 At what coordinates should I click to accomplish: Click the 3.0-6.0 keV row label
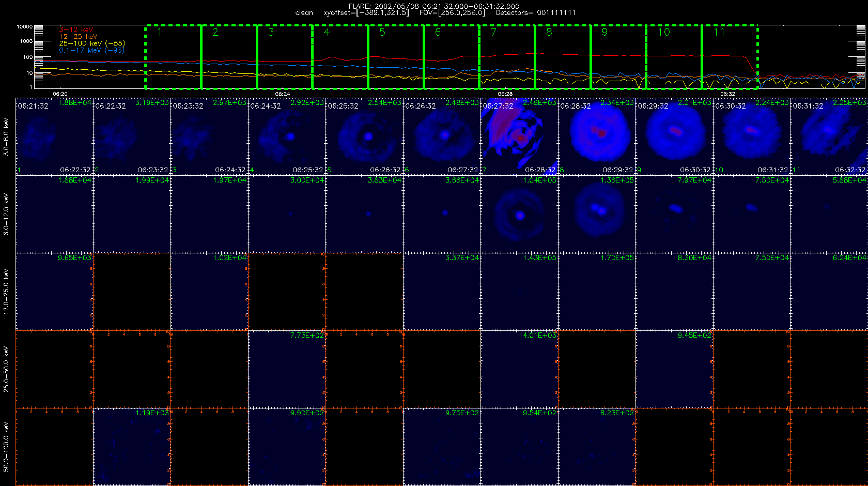point(6,136)
